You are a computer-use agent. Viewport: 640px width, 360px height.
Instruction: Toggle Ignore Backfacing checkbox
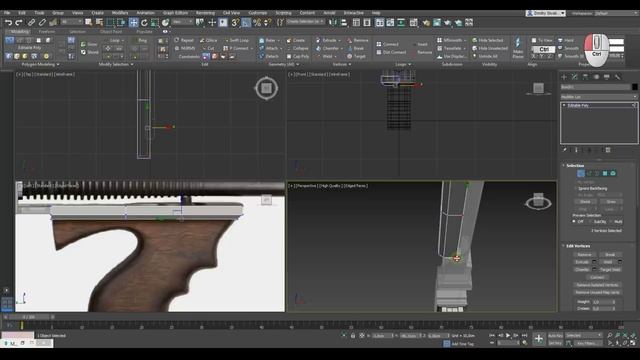tap(576, 189)
